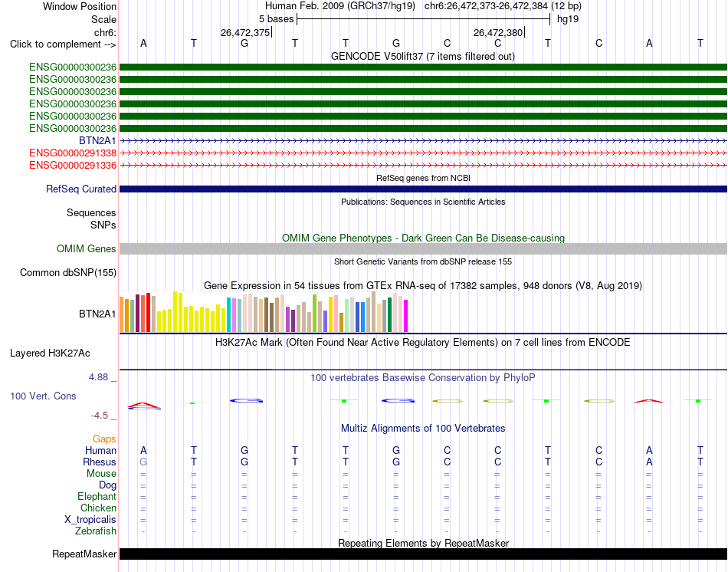Open H3K27Ac Mark track title

423,343
